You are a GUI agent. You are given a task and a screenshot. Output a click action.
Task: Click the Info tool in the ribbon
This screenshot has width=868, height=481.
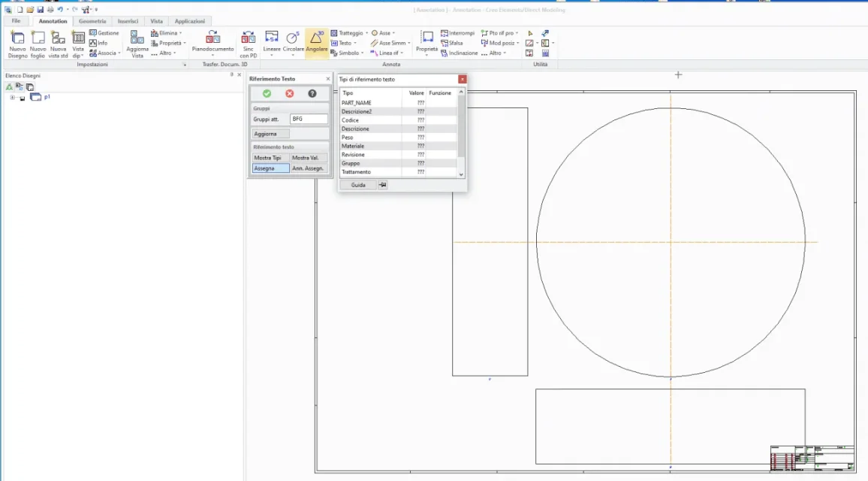pyautogui.click(x=98, y=44)
